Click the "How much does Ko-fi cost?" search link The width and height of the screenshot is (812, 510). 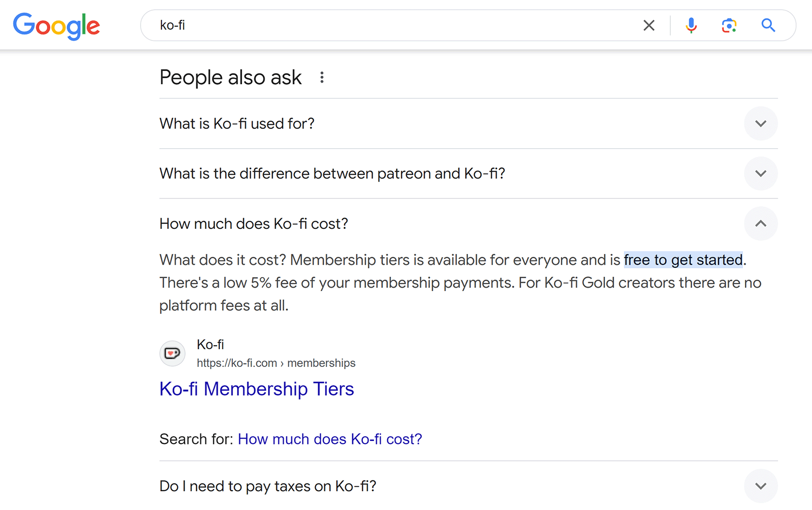tap(330, 439)
